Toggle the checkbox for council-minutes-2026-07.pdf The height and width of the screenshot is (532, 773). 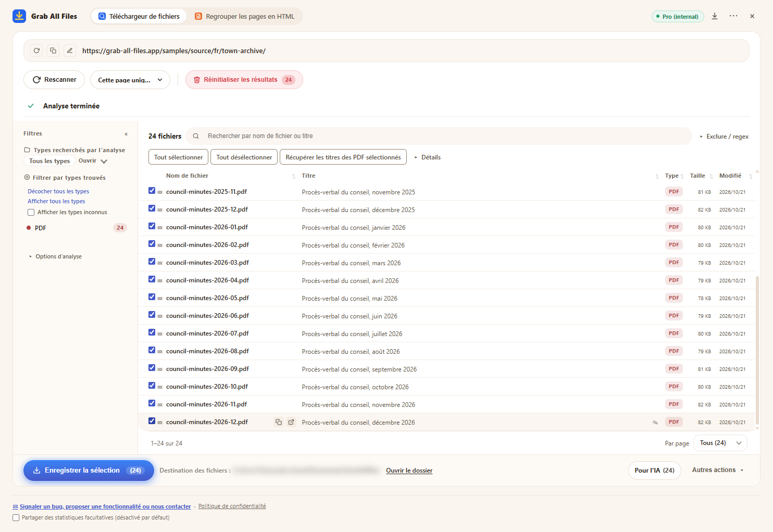(152, 332)
